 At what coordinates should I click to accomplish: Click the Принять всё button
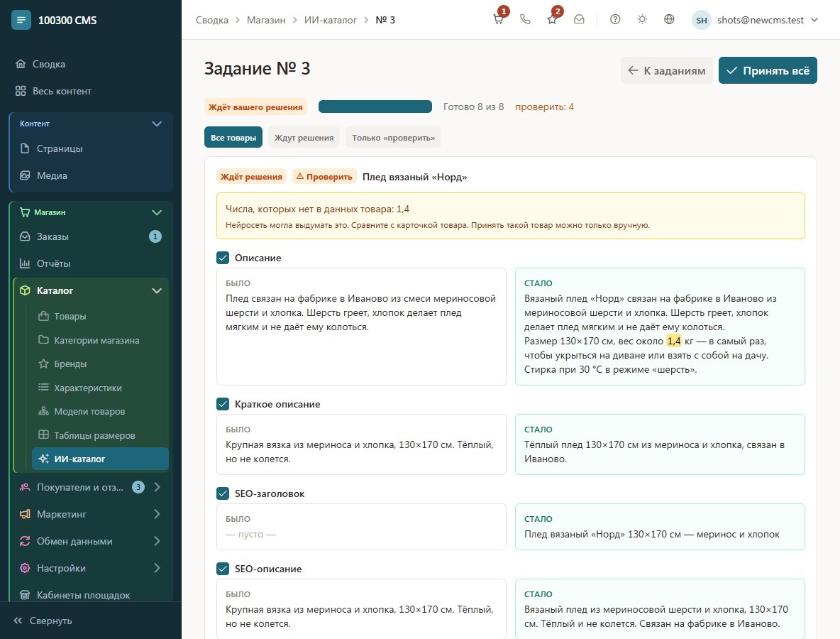pyautogui.click(x=768, y=70)
